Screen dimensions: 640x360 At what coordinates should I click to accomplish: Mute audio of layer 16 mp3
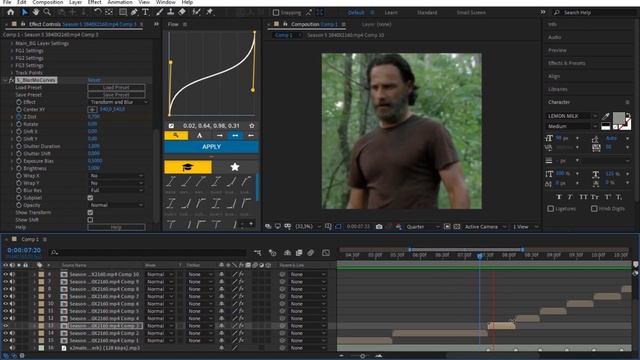click(12, 348)
